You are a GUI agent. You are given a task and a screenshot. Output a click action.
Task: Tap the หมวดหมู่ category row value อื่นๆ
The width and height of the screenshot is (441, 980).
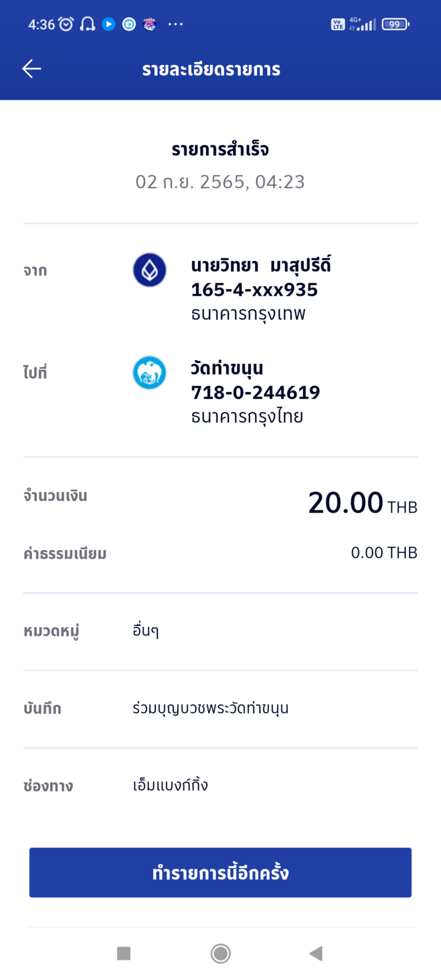146,631
